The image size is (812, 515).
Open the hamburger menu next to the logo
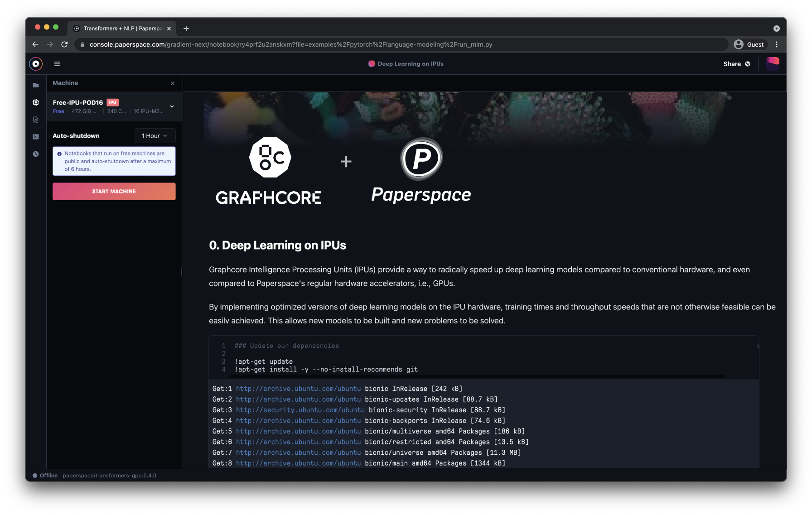pyautogui.click(x=57, y=63)
